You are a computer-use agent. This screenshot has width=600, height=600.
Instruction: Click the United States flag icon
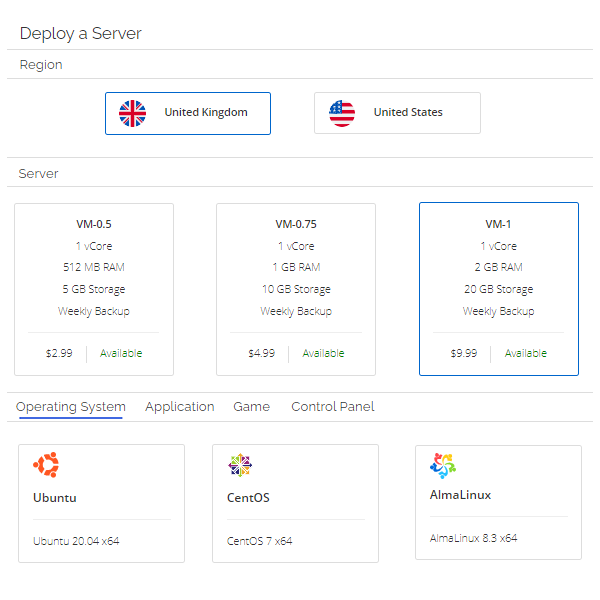[342, 113]
